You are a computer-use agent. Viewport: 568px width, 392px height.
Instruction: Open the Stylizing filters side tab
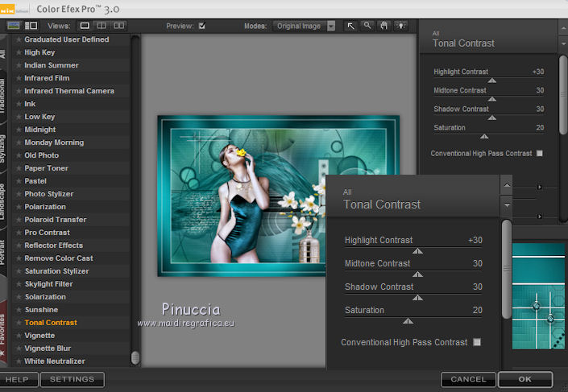[3, 148]
